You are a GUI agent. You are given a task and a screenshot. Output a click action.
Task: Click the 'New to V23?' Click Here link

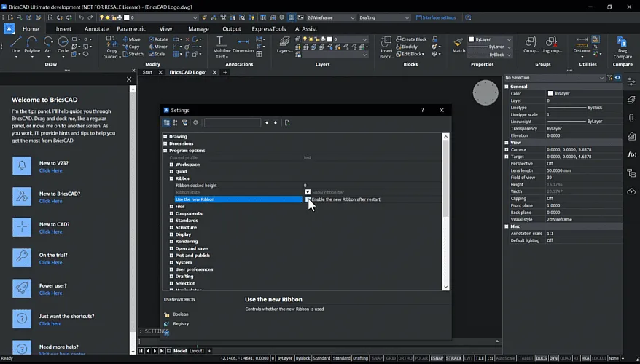[x=50, y=170]
